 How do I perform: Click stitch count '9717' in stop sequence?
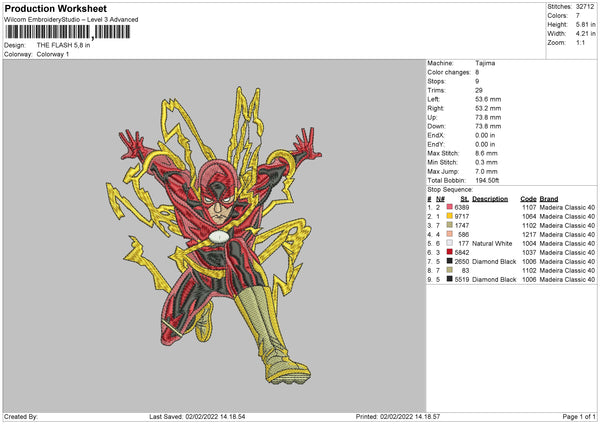[x=462, y=216]
